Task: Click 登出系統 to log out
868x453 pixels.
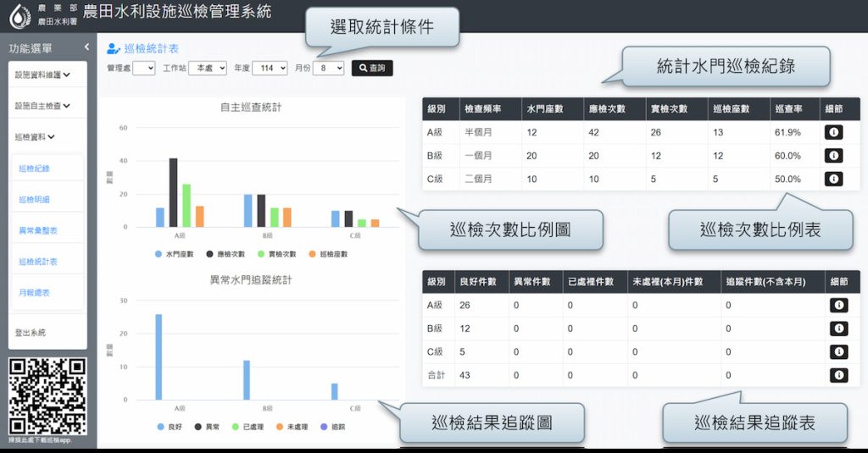Action: pyautogui.click(x=31, y=333)
